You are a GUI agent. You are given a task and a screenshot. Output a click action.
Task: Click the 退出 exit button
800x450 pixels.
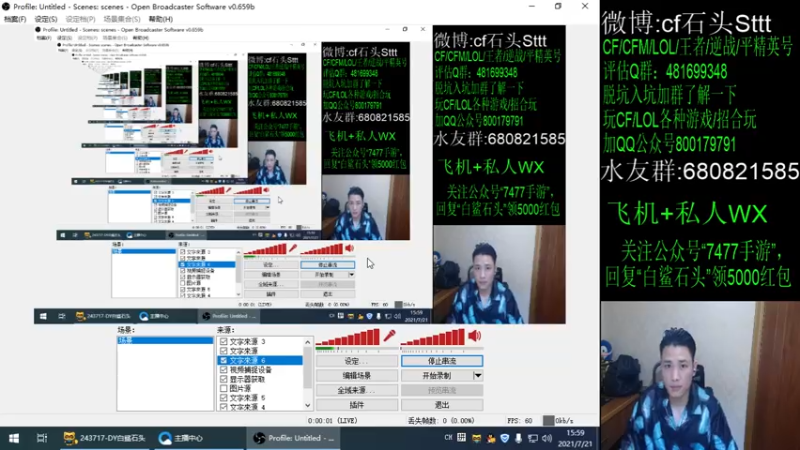[442, 405]
